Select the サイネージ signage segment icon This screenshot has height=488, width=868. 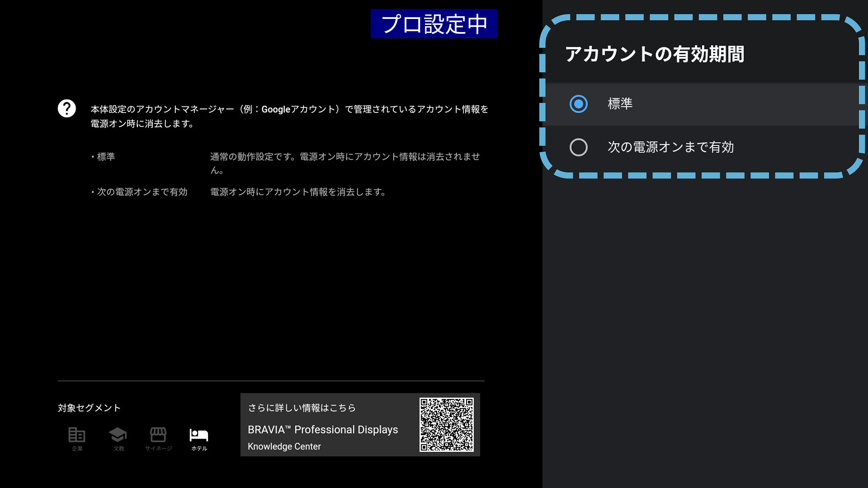[158, 435]
